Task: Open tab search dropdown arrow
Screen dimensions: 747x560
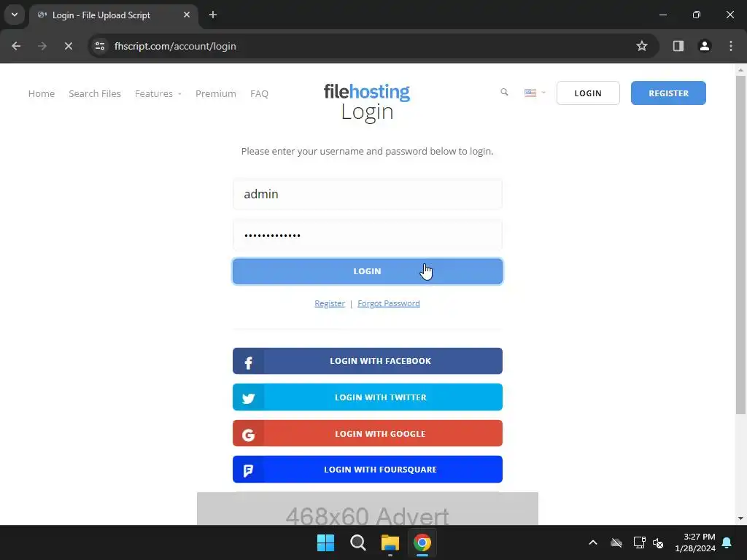Action: point(15,15)
